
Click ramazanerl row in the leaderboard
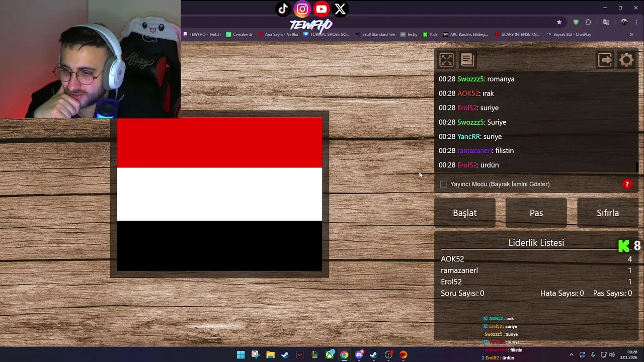click(x=536, y=270)
